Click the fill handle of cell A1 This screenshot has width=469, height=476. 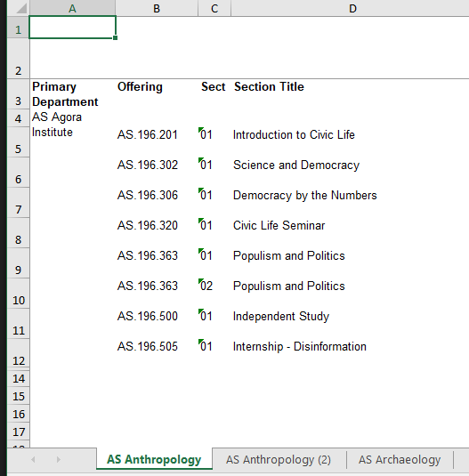tap(115, 38)
